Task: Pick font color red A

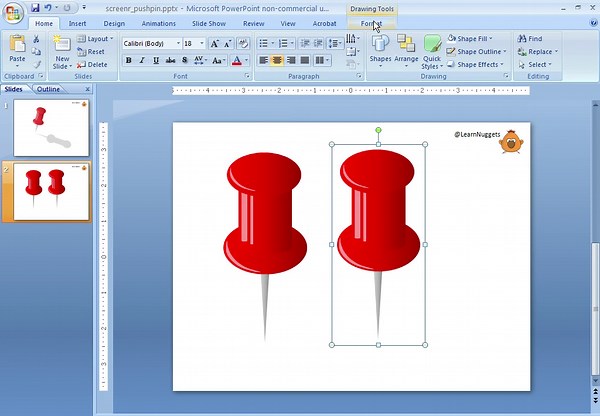Action: point(237,60)
